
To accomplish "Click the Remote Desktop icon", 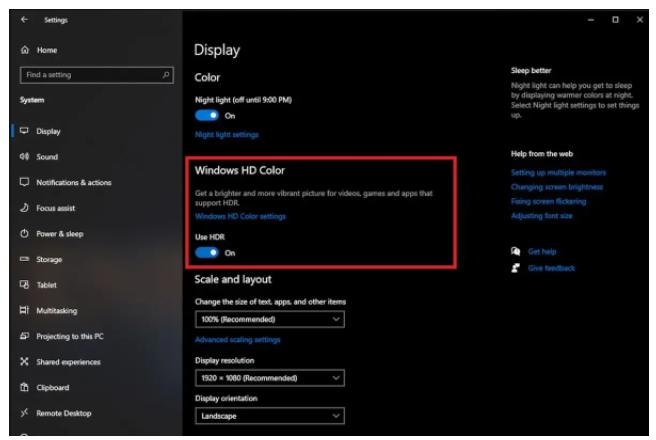I will [x=24, y=413].
